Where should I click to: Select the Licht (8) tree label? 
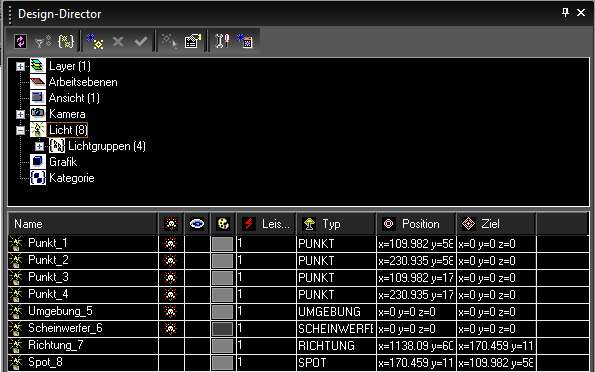pyautogui.click(x=68, y=130)
